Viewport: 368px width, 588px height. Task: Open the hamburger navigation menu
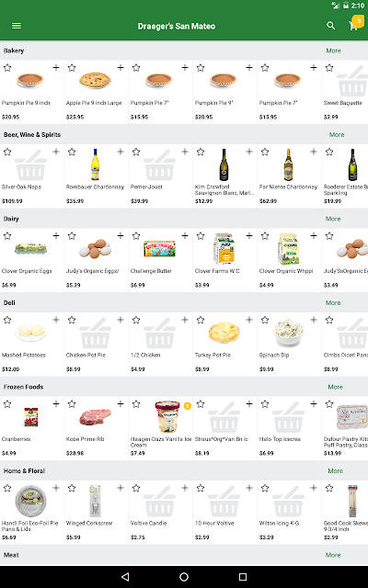pos(17,26)
